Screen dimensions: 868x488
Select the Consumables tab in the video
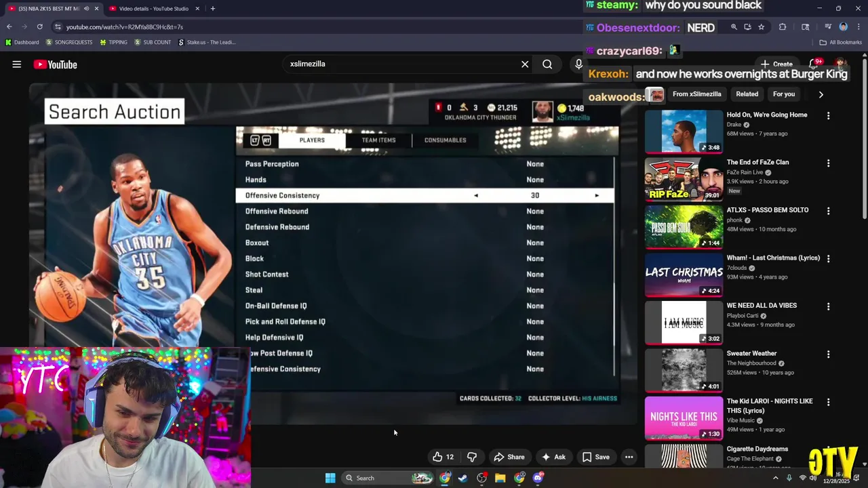click(445, 140)
